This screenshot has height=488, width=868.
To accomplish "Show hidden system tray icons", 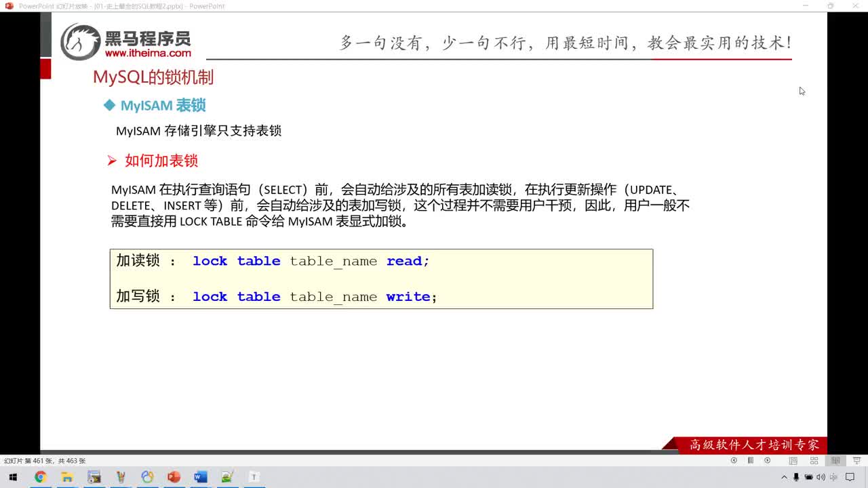I will [x=785, y=477].
